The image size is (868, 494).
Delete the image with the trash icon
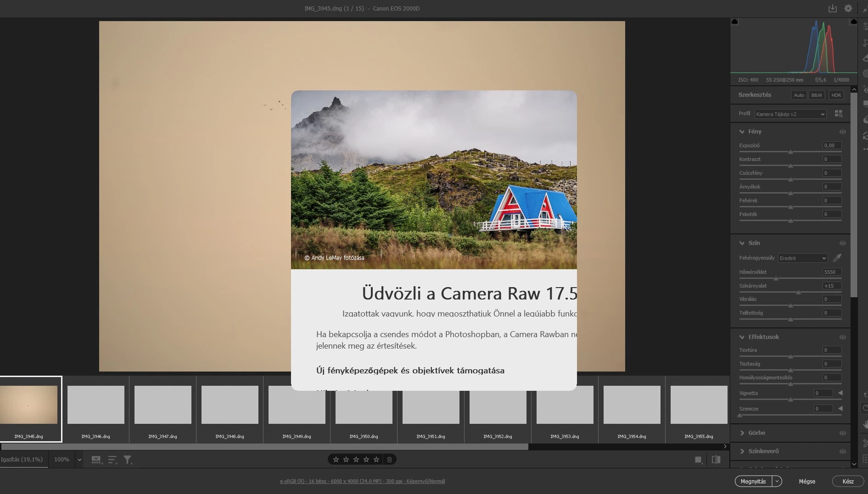pyautogui.click(x=389, y=460)
